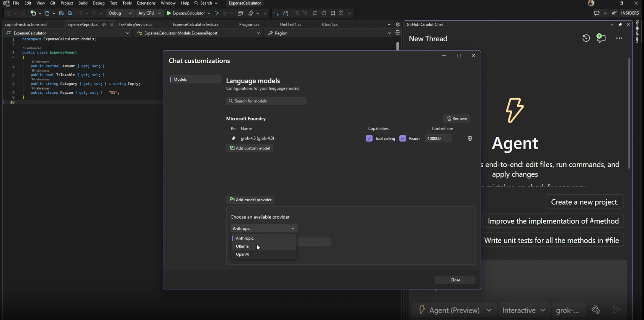Choose OpenAI from the provider list
644x320 pixels.
click(264, 254)
